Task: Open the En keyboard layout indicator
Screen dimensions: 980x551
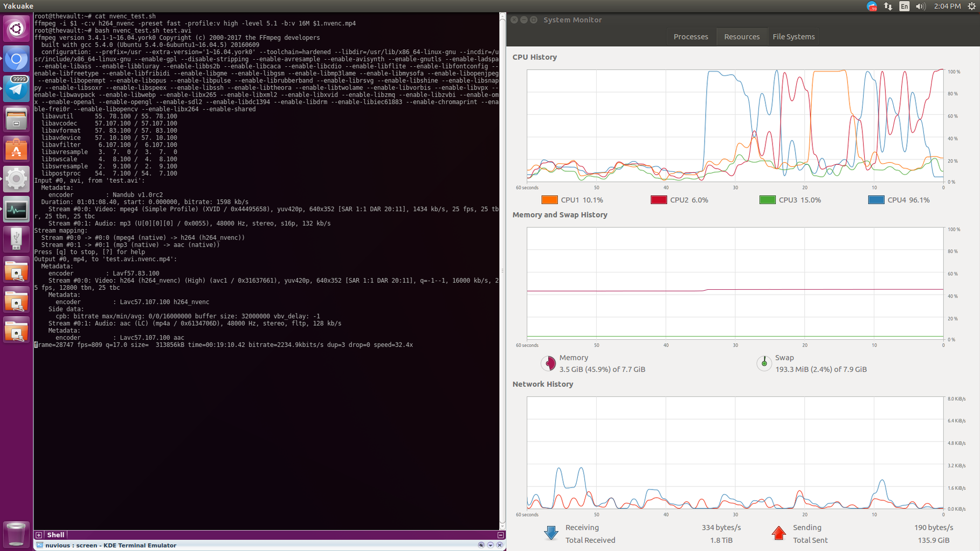Action: coord(904,6)
